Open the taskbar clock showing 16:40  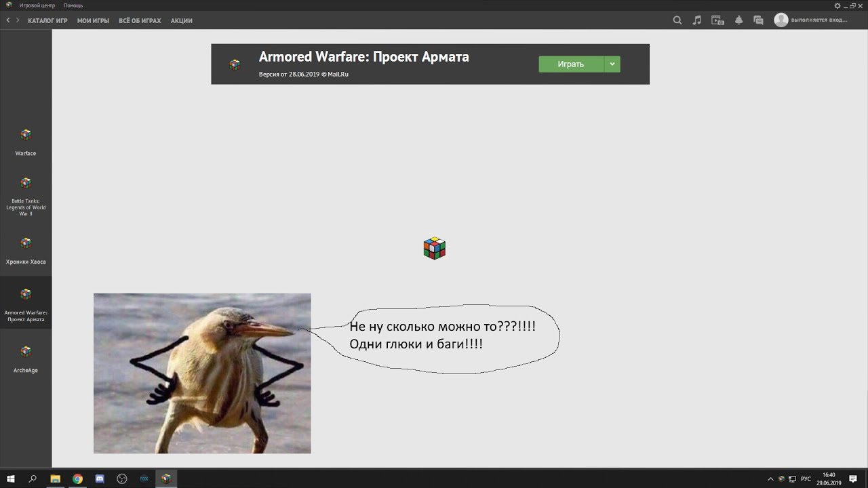click(x=829, y=479)
